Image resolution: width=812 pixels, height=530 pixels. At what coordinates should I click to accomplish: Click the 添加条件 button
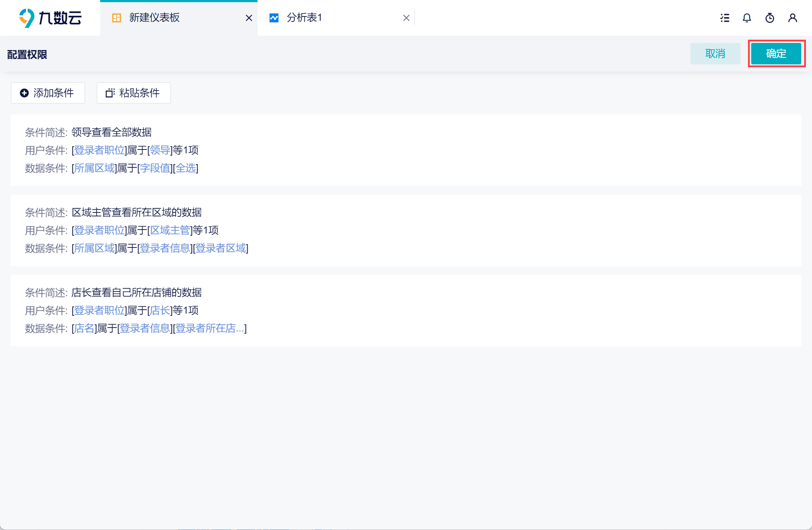point(48,93)
